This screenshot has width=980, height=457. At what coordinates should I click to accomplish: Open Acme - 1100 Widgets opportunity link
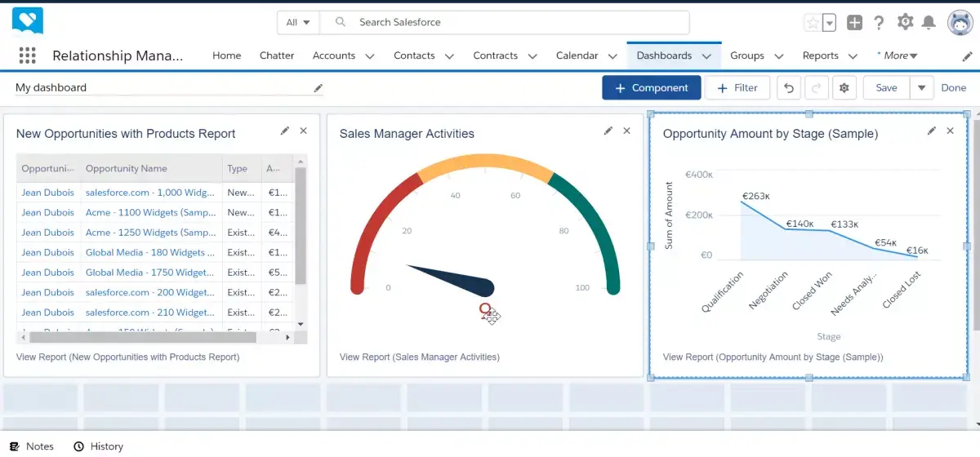150,212
